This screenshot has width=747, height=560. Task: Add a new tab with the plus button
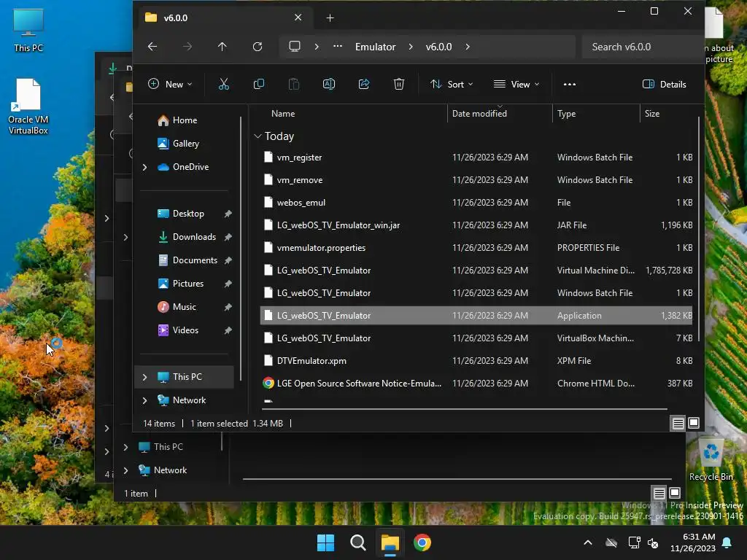330,18
